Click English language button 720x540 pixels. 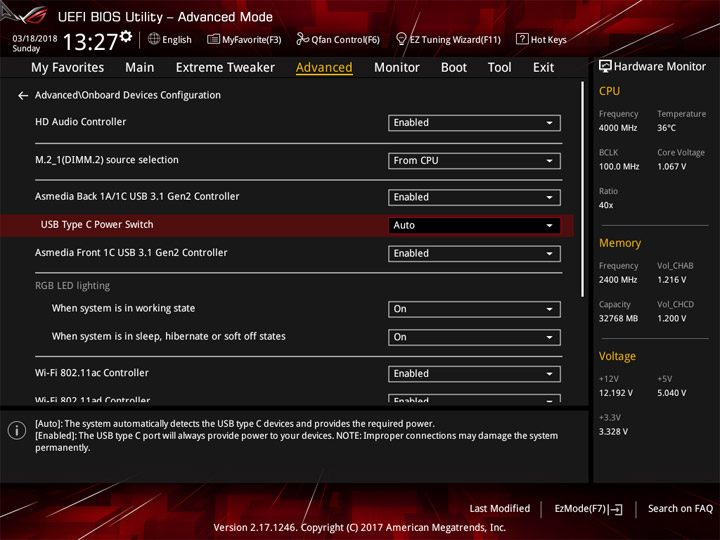pos(177,40)
